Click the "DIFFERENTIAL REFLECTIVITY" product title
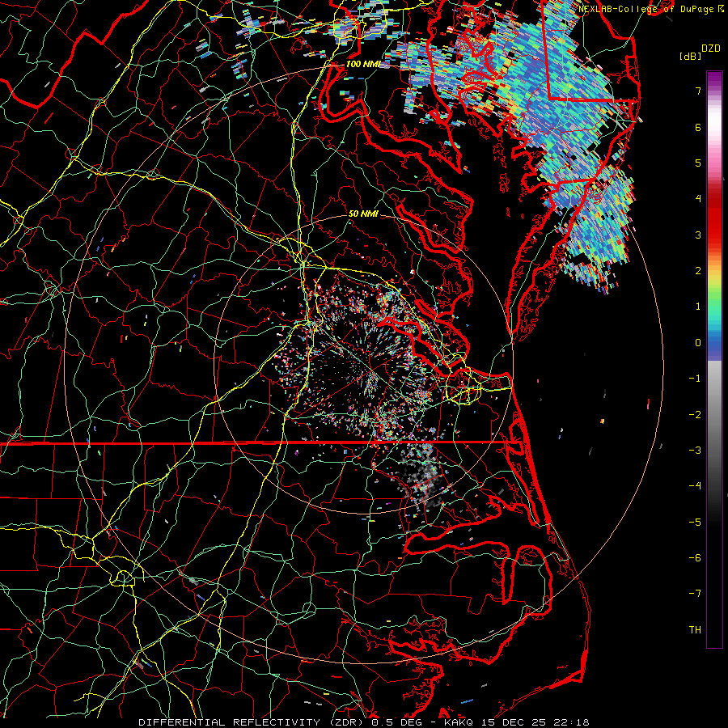 pos(230,722)
